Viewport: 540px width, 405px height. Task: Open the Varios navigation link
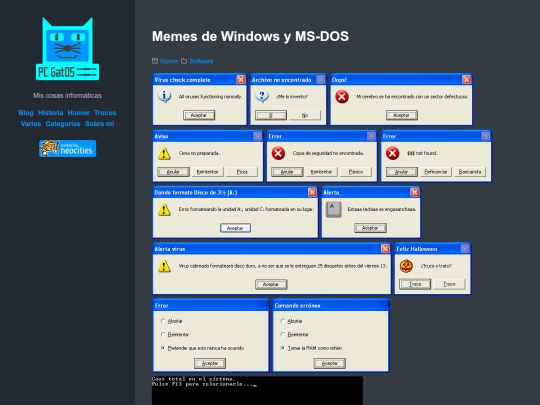click(x=31, y=124)
